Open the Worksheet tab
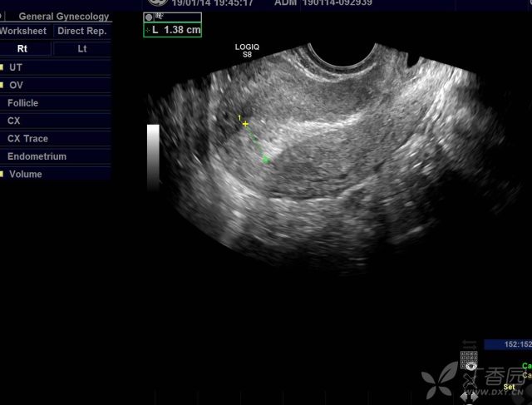This screenshot has width=532, height=405. tap(25, 31)
